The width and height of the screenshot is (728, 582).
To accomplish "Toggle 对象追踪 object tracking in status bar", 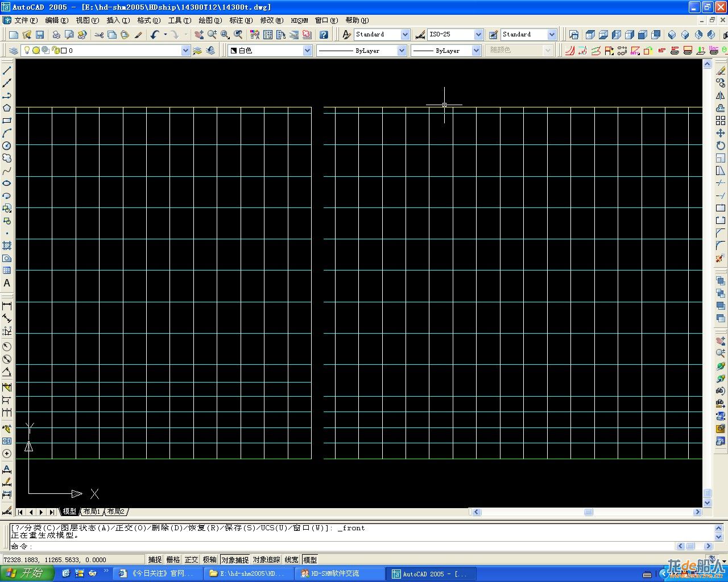I will 267,560.
